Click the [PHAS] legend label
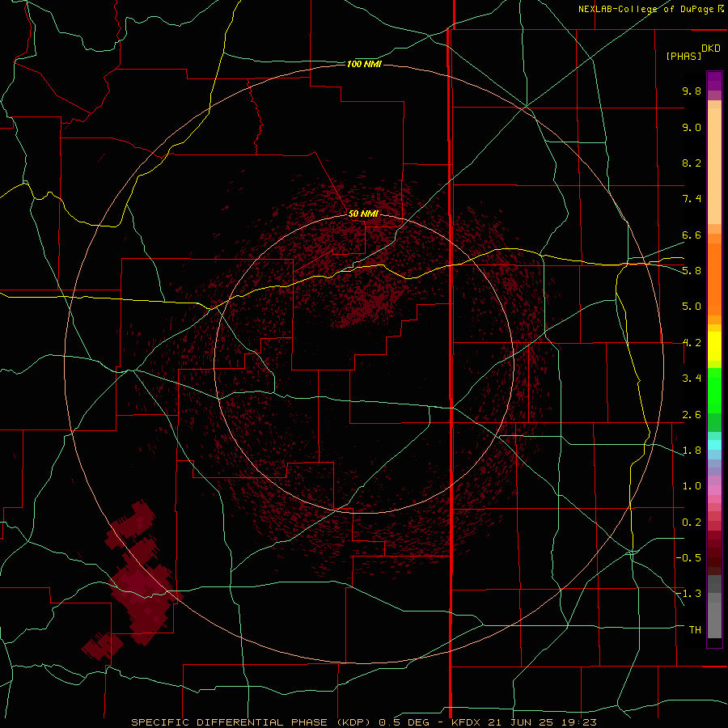 tap(684, 57)
